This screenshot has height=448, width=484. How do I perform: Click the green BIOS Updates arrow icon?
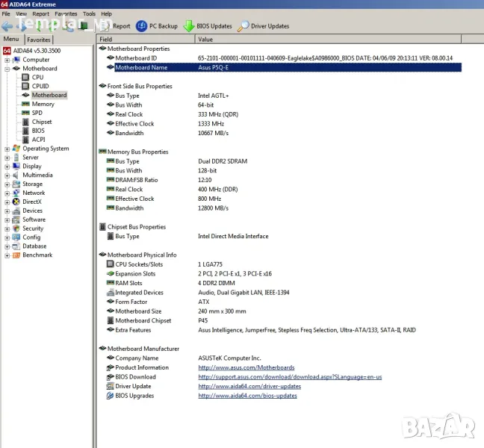pyautogui.click(x=189, y=26)
